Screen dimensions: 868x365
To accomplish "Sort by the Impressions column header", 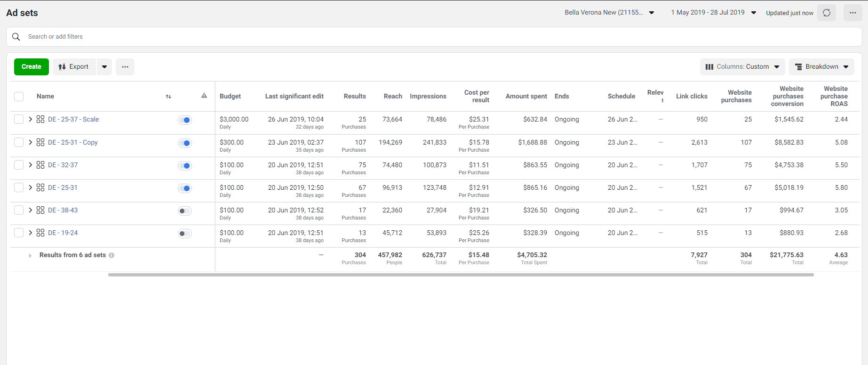I will pos(428,97).
